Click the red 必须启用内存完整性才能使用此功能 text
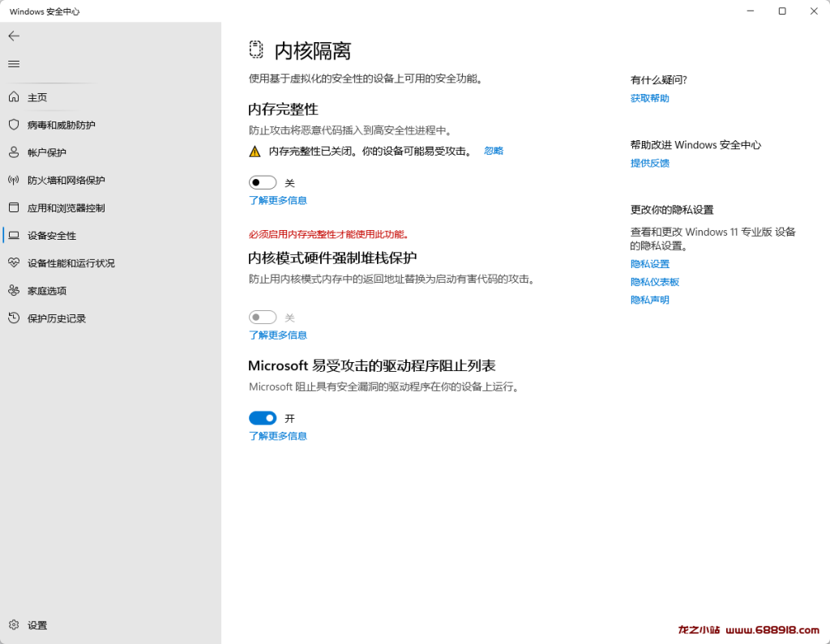This screenshot has width=830, height=644. [x=329, y=234]
